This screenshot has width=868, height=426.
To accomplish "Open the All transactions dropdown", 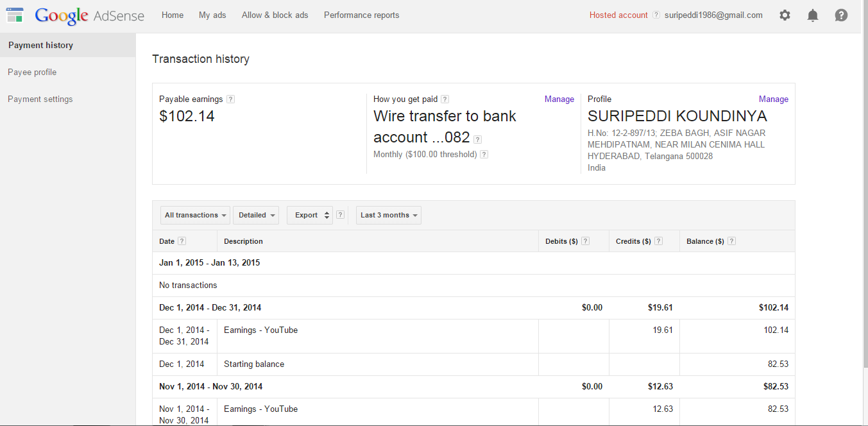I will tap(194, 215).
